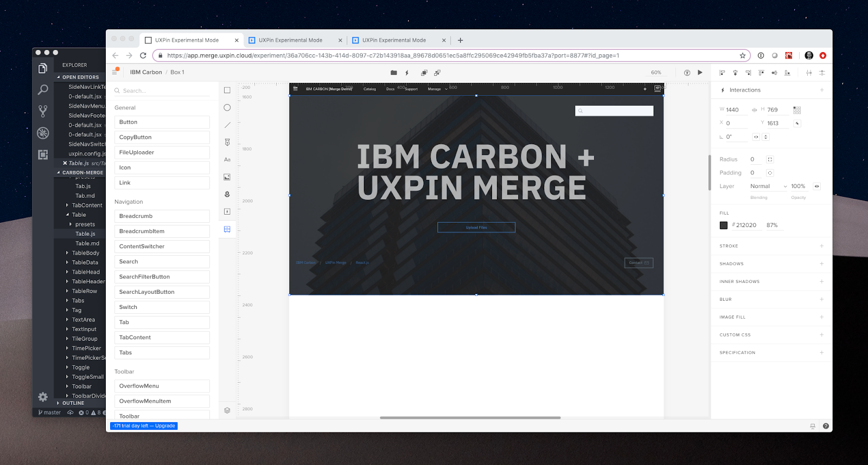Select the CopyButton component
The height and width of the screenshot is (465, 868).
pos(162,138)
